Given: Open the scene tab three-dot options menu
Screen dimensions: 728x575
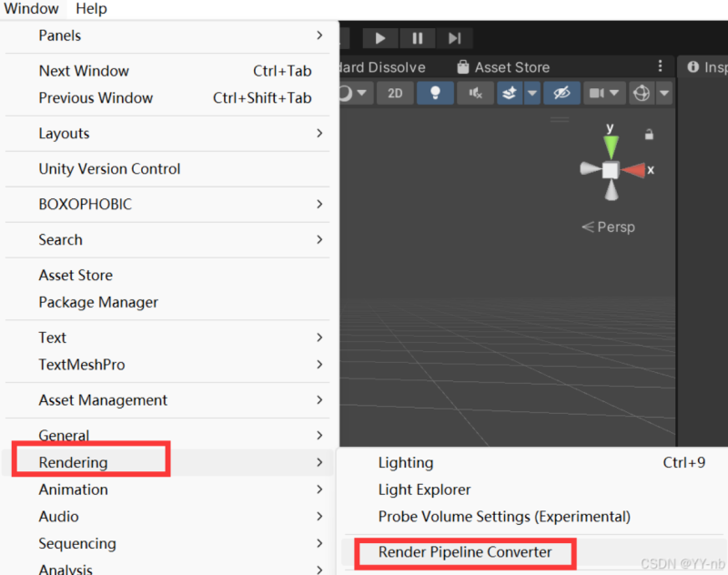Looking at the screenshot, I should tap(661, 67).
